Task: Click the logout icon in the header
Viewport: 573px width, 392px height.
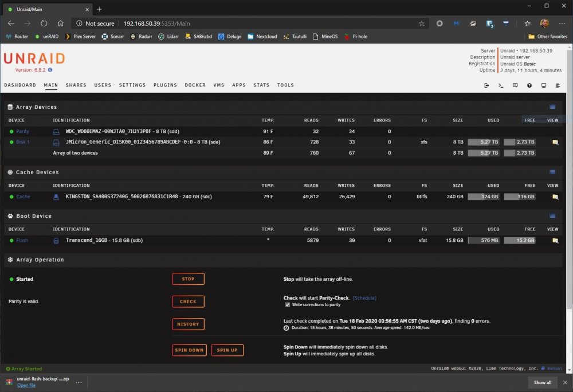Action: [x=486, y=85]
